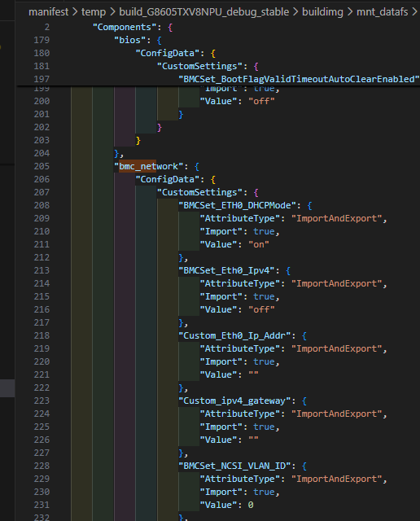Click the "Custom_Eth0_Ip_Addr" key
This screenshot has height=521, width=420.
(234, 335)
